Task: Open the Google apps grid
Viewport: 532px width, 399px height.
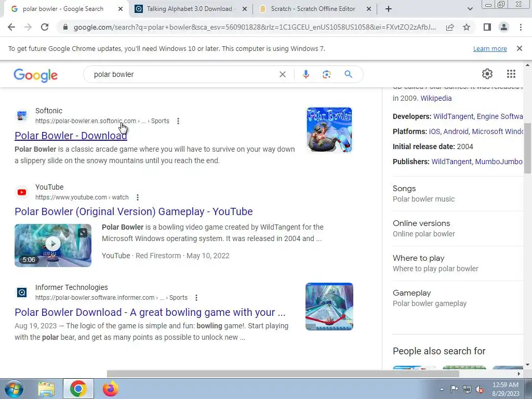Action: pyautogui.click(x=511, y=74)
